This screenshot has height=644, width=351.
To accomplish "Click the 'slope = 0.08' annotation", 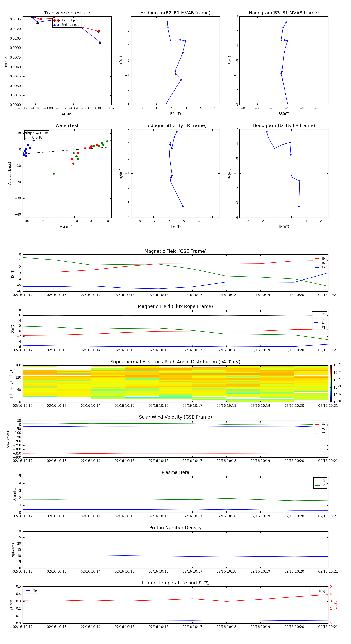I will (36, 133).
